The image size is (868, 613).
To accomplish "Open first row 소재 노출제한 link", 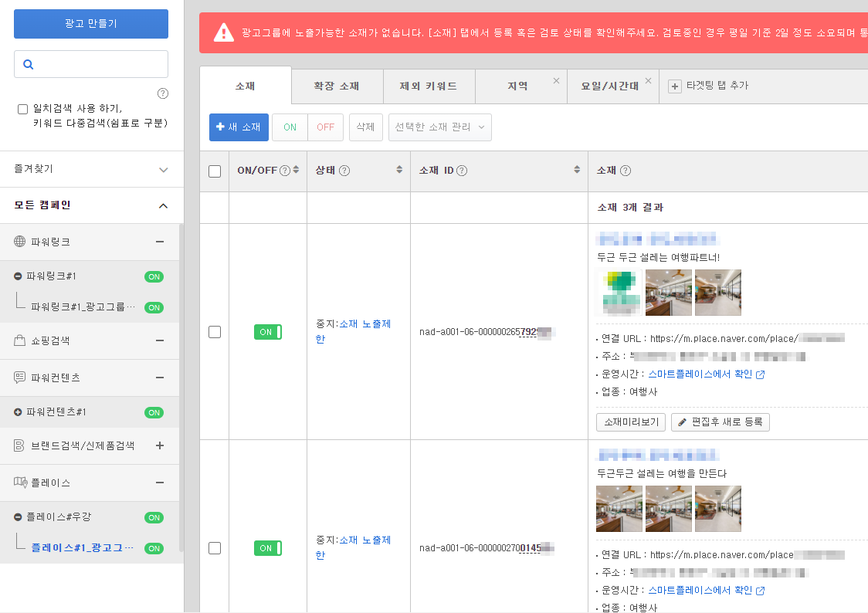I will coord(353,331).
